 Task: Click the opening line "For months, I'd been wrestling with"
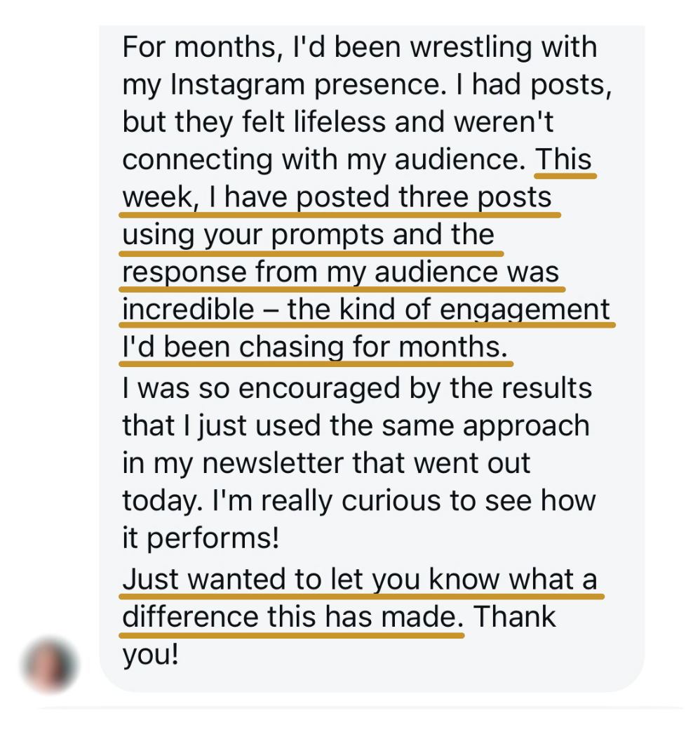359,47
